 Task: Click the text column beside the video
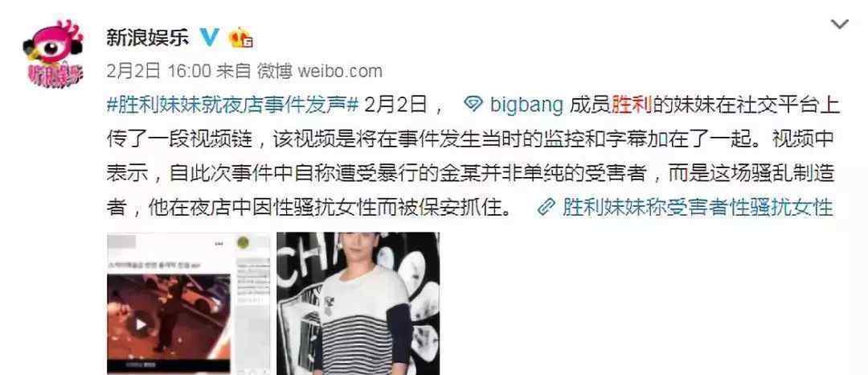[x=252, y=310]
